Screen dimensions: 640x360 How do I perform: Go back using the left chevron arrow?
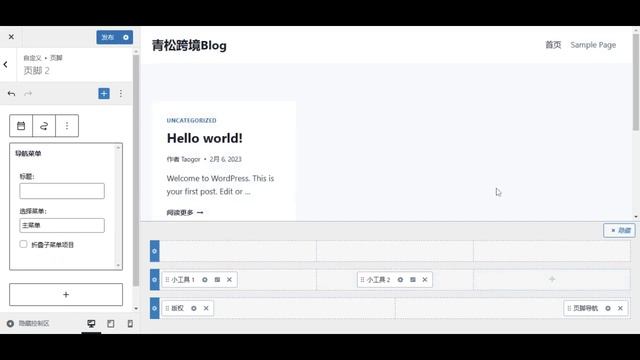pos(6,64)
